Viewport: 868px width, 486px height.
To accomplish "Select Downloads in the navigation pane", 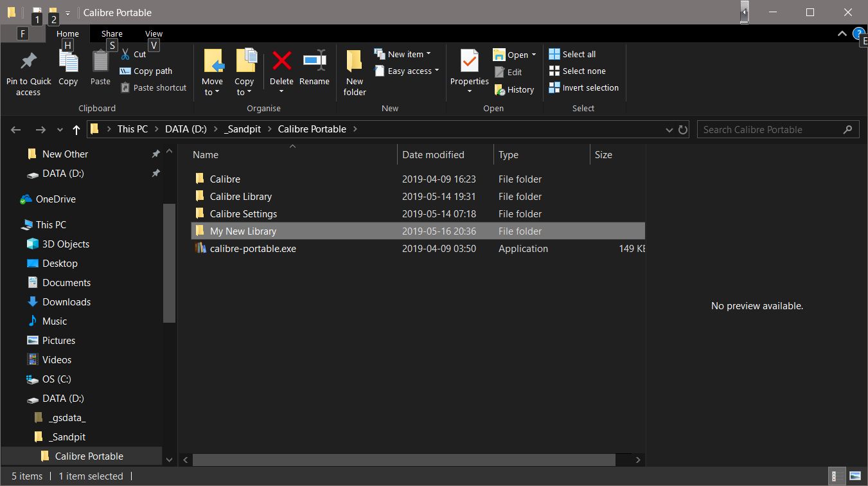I will tap(66, 302).
